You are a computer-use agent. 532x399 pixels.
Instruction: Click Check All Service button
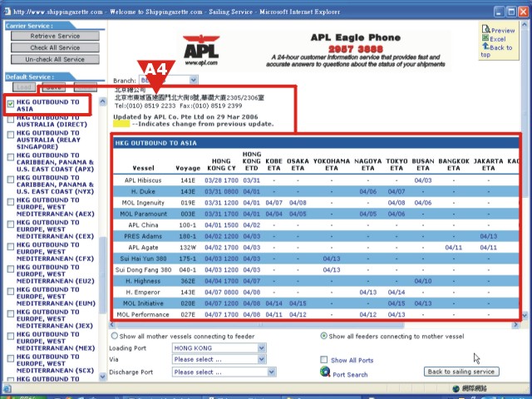[55, 47]
